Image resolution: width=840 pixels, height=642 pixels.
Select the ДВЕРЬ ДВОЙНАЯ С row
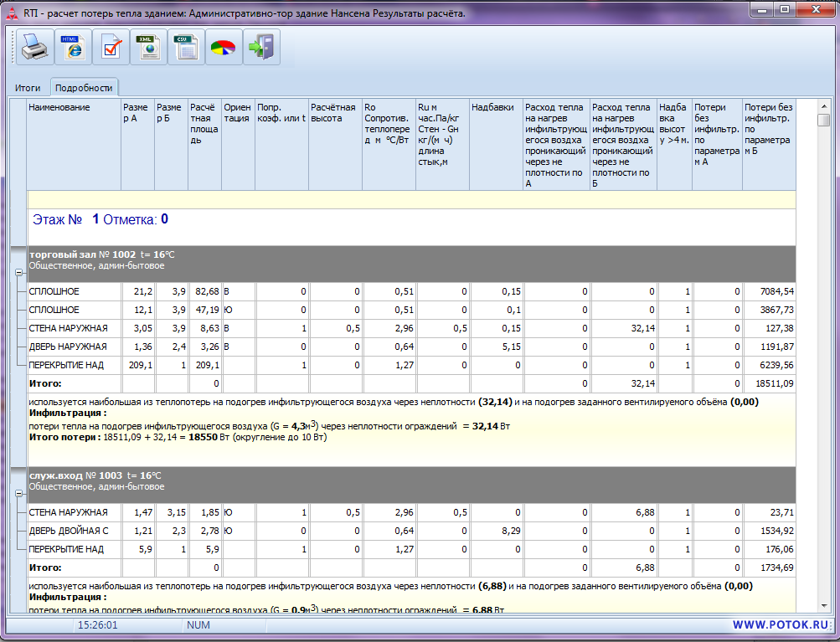68,531
